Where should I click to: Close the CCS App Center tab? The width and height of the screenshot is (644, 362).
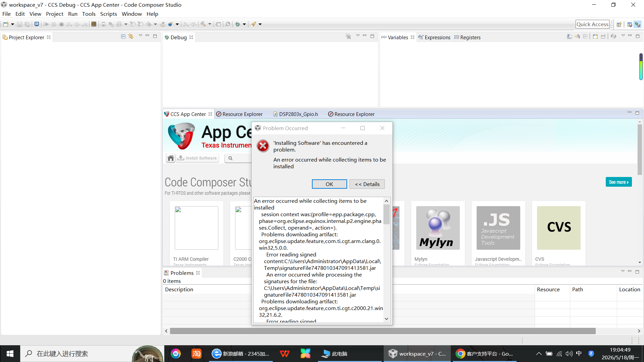pyautogui.click(x=210, y=114)
